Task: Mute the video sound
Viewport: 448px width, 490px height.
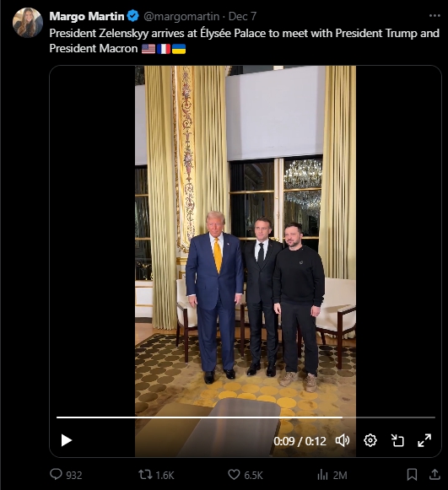Action: [343, 440]
